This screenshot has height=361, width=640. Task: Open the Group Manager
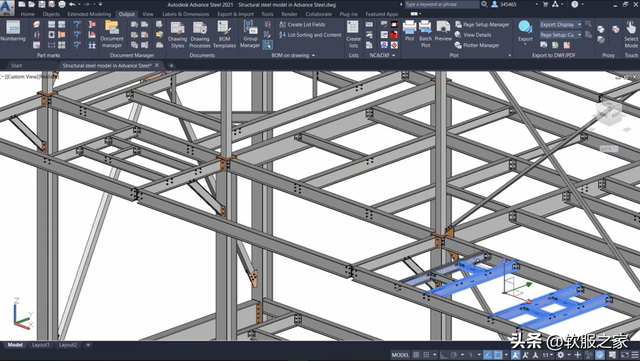point(250,34)
